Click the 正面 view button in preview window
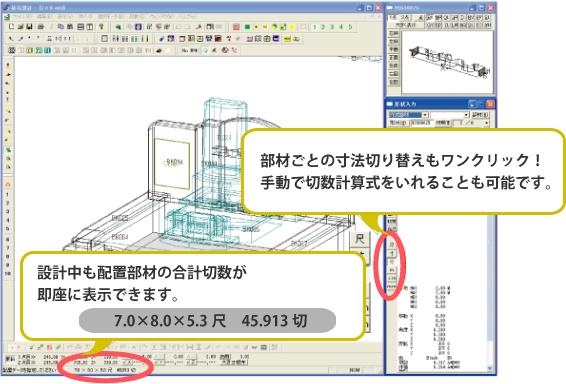The width and height of the screenshot is (566, 384). pos(393,57)
